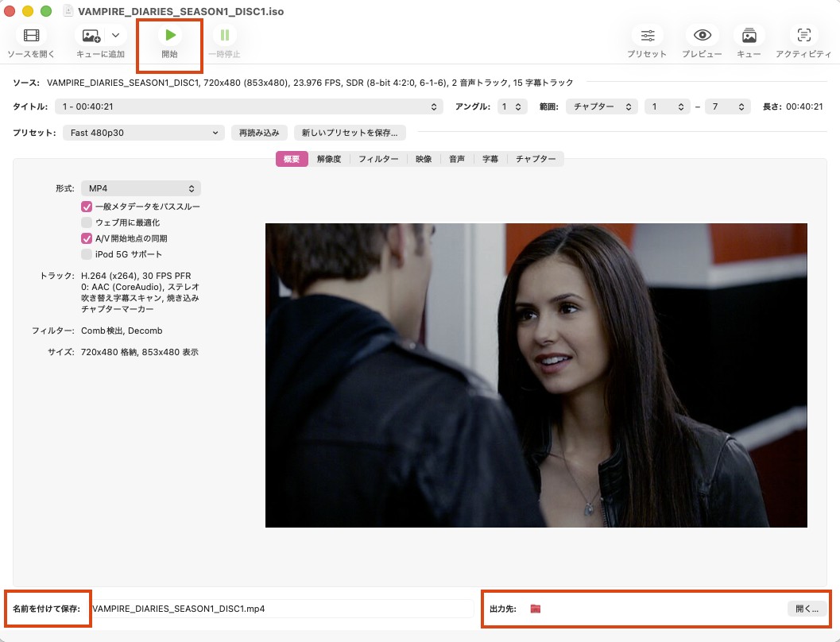
Task: Open the end chapter dropdown showing 7
Action: pos(727,106)
